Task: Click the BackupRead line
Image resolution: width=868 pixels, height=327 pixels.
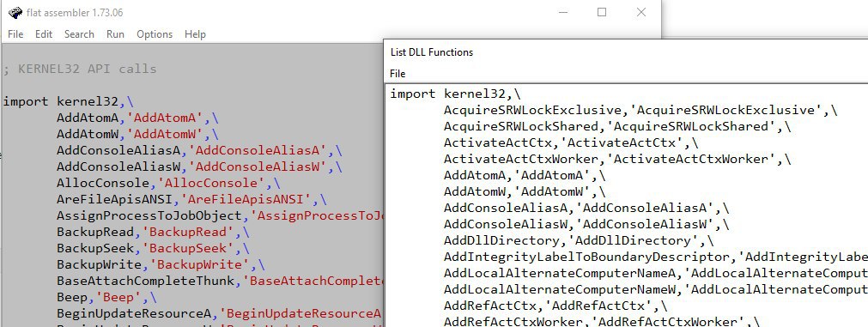Action: pos(153,232)
